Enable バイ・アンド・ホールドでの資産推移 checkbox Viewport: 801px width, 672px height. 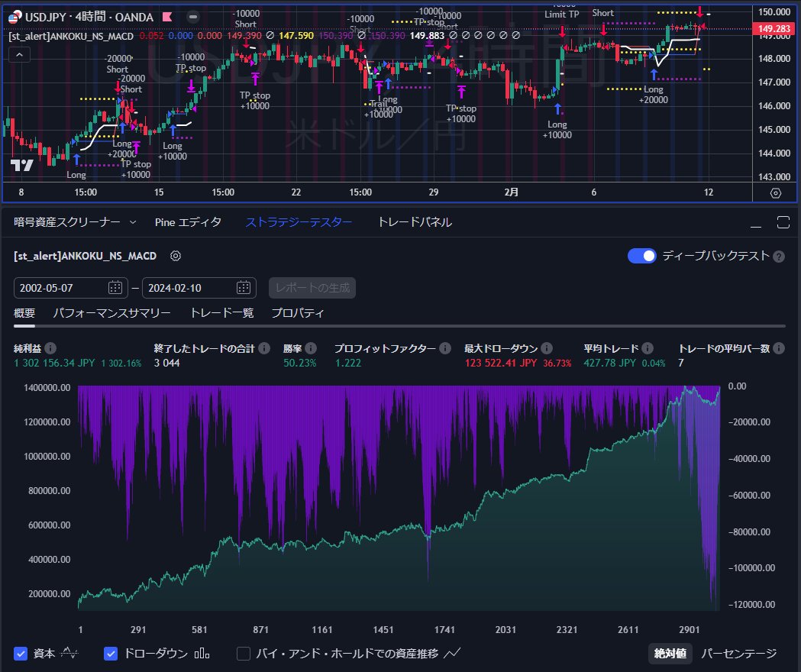click(244, 654)
